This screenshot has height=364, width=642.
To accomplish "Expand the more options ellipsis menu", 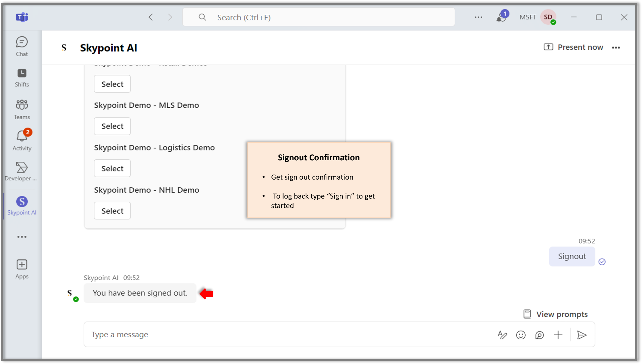I will [x=616, y=47].
